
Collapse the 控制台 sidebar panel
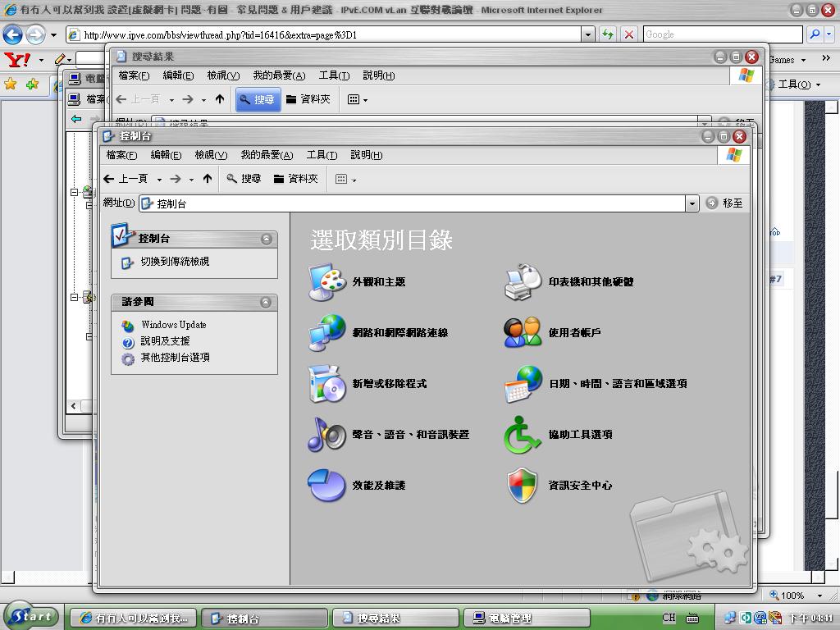(x=266, y=239)
